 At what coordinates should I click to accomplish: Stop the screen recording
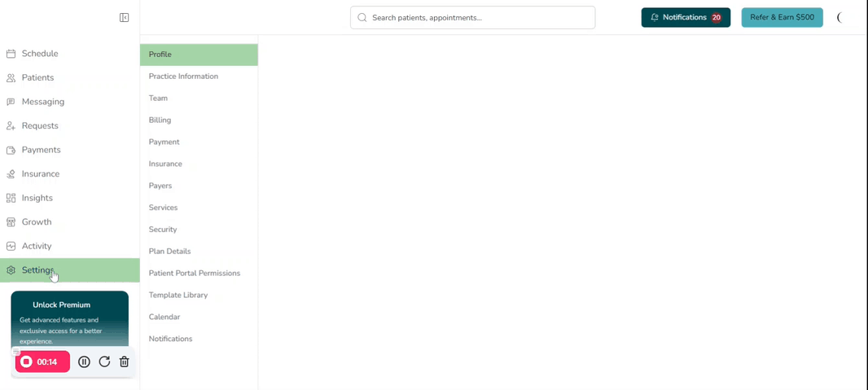pos(27,362)
